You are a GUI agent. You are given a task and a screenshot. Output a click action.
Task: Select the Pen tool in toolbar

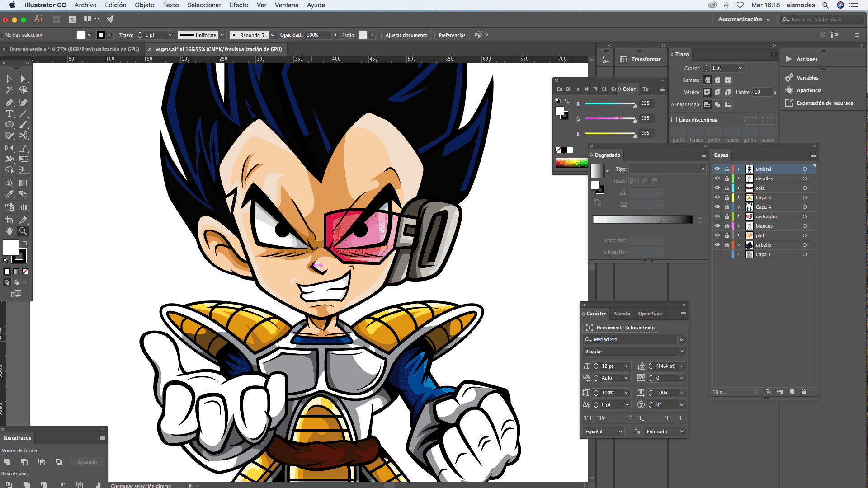8,101
